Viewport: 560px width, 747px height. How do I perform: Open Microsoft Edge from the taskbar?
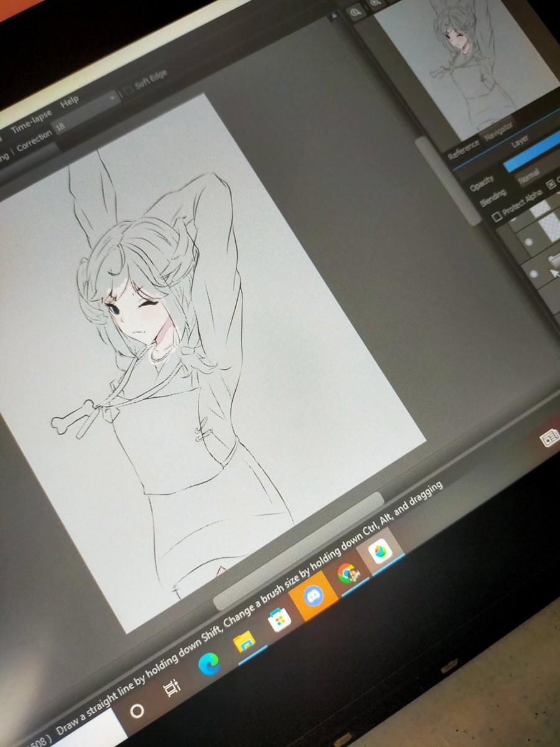coord(208,665)
